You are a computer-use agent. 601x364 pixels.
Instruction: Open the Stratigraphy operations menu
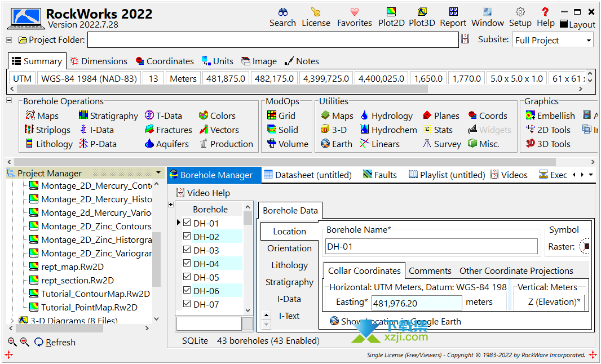[108, 116]
